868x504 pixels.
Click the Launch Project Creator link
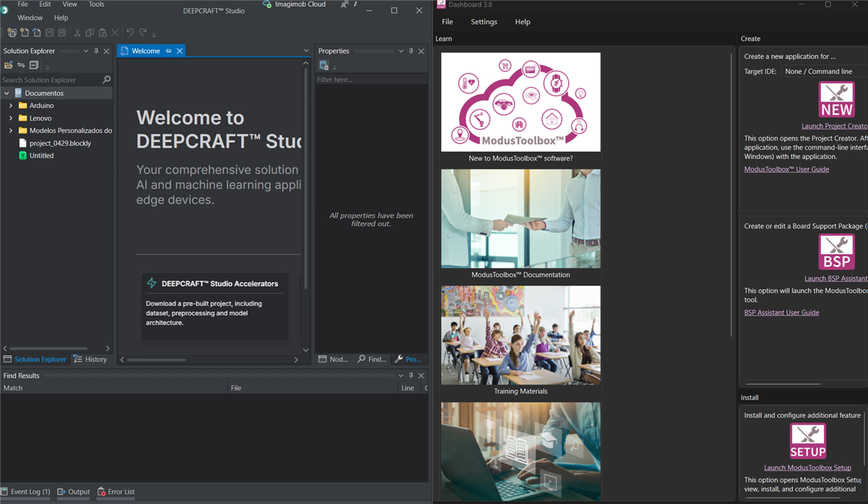coord(834,126)
